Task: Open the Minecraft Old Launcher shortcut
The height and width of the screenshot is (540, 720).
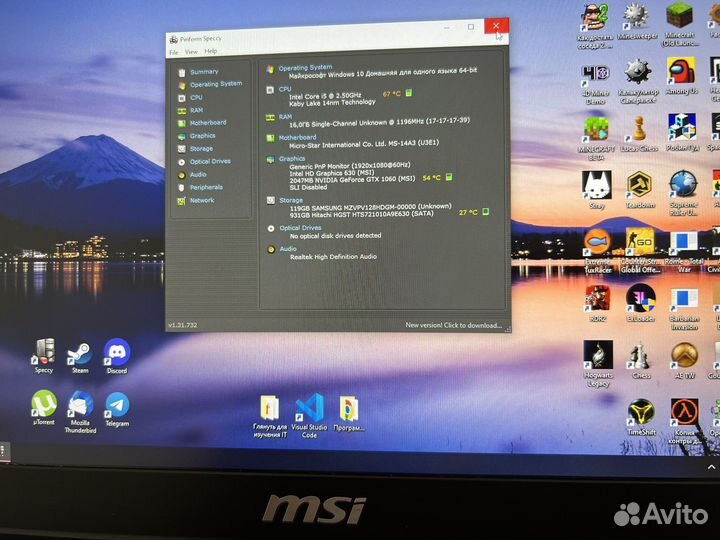Action: tap(680, 24)
